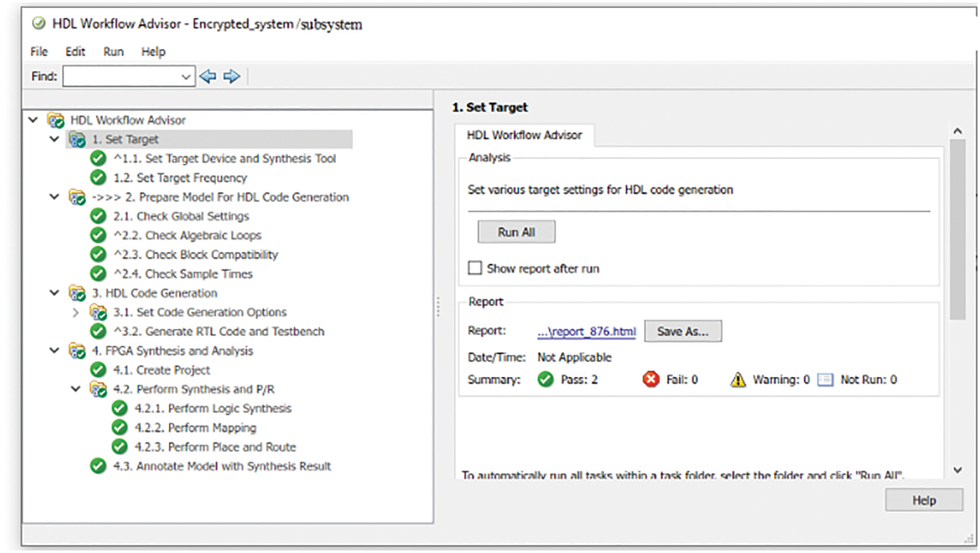Click the green check icon for Create Project
Image resolution: width=980 pixels, height=553 pixels.
98,370
